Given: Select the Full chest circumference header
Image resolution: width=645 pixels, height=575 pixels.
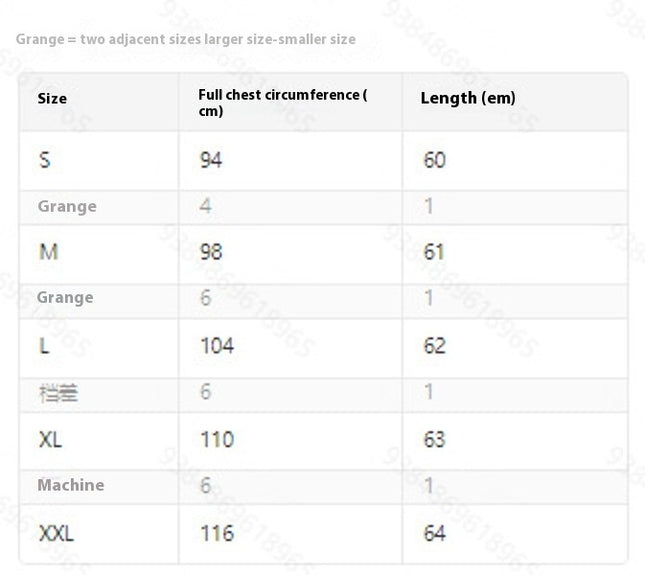Looking at the screenshot, I should point(283,103).
